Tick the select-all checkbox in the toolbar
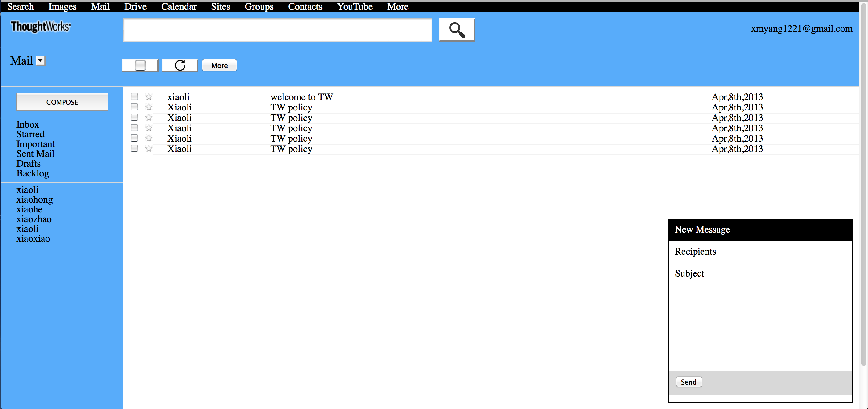The width and height of the screenshot is (868, 409). pyautogui.click(x=140, y=65)
